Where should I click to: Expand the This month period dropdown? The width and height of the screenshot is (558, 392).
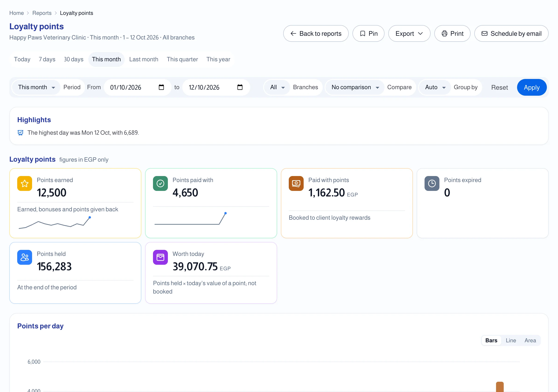point(36,87)
